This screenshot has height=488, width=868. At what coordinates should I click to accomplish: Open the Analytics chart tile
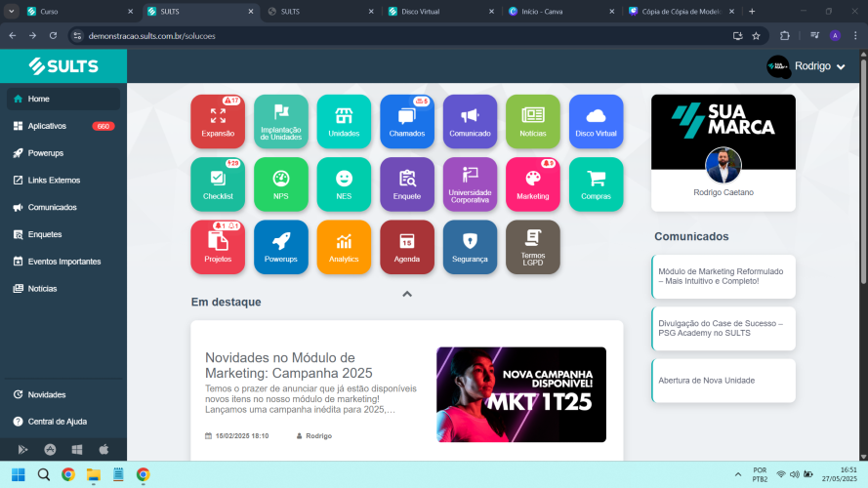coord(344,247)
